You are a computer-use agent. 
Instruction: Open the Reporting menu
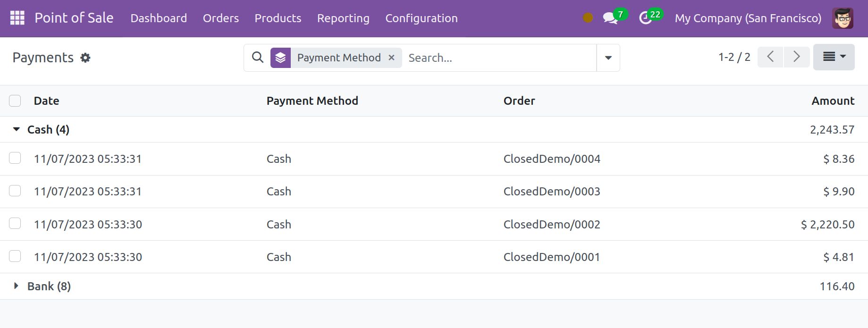click(x=343, y=18)
